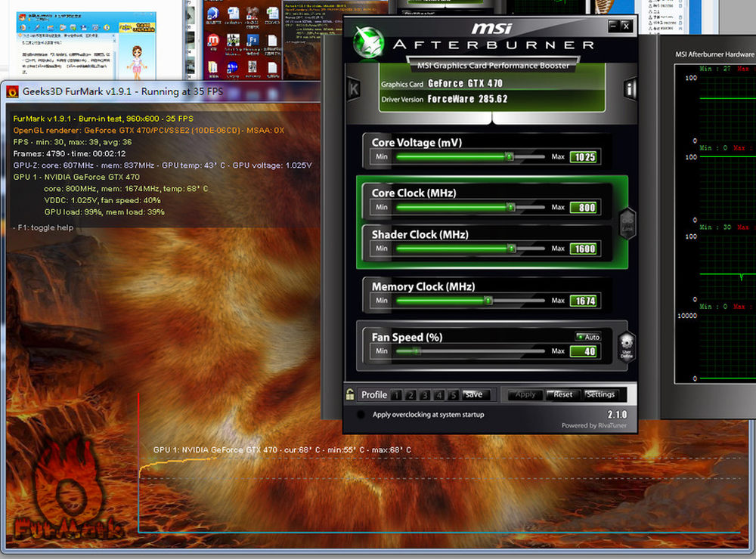
Task: Click the MSI Afterburner jet logo
Action: (368, 42)
